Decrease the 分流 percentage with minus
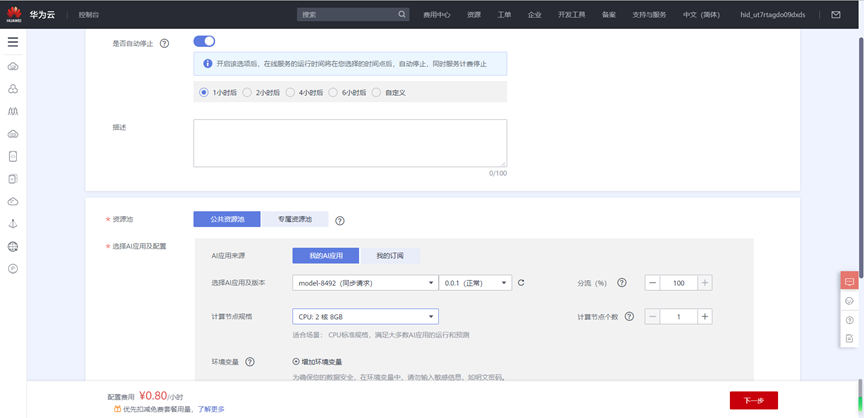864x418 pixels. tap(652, 283)
